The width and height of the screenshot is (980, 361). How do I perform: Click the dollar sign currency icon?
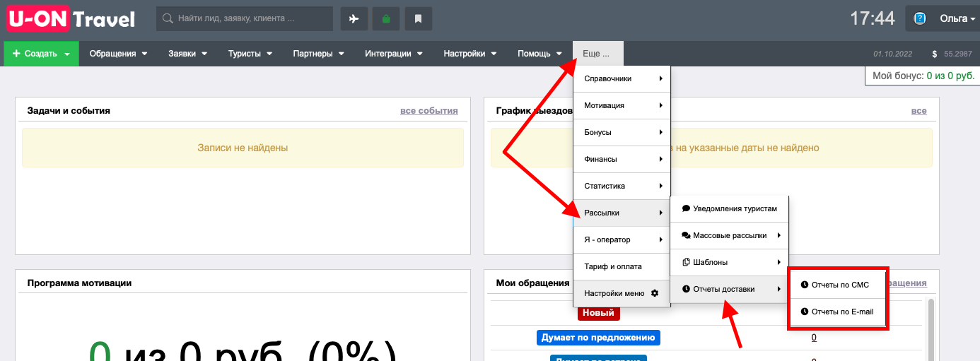pyautogui.click(x=935, y=54)
